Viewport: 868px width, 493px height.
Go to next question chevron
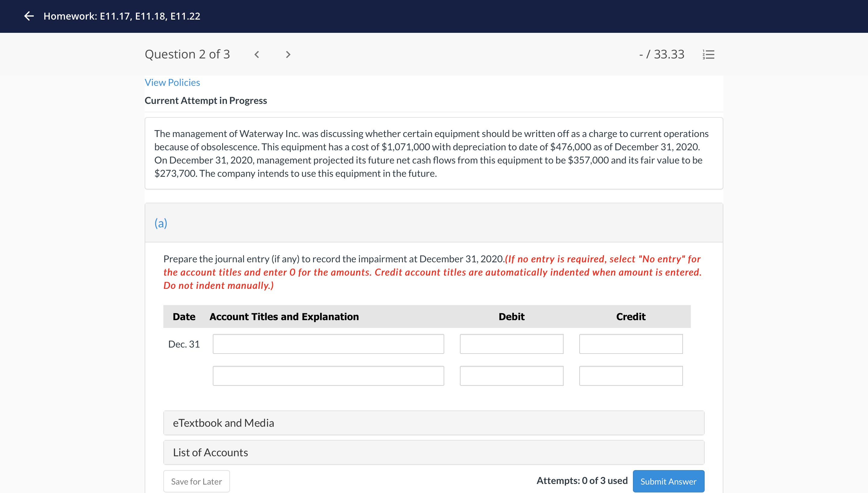point(288,55)
